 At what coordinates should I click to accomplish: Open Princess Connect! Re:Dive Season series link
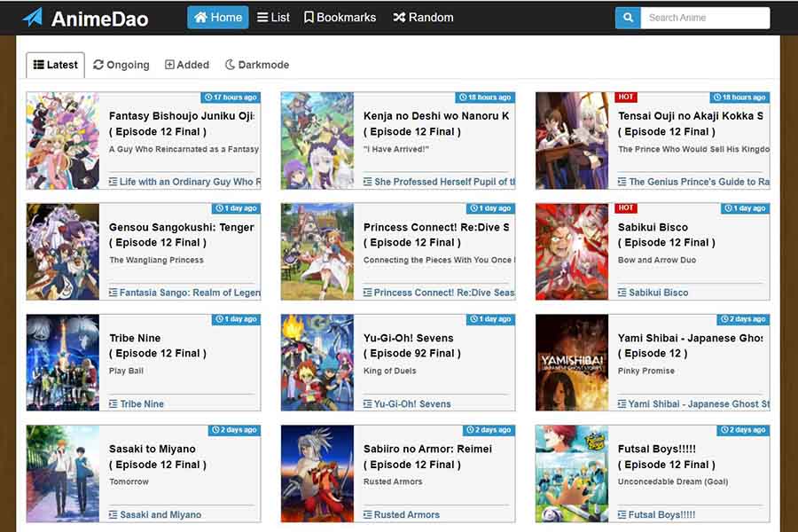[x=439, y=293]
